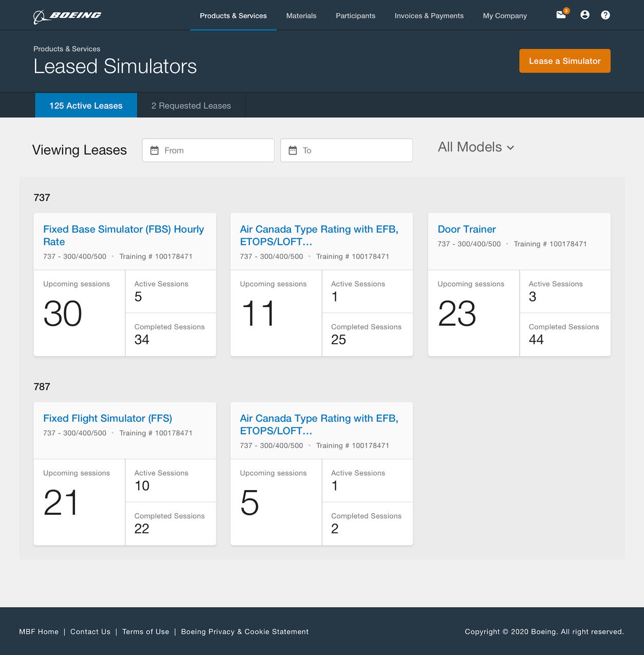Open the user account profile icon
This screenshot has width=644, height=655.
click(x=585, y=15)
